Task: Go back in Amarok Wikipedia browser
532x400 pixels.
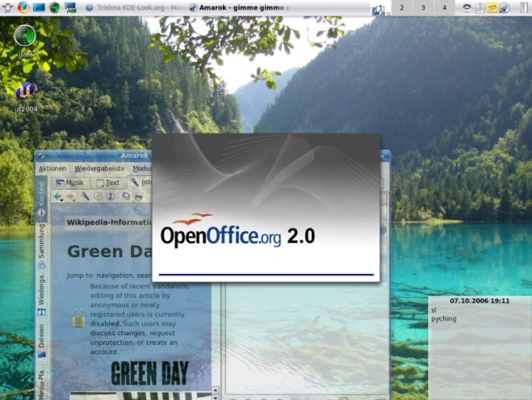Action: [57, 196]
